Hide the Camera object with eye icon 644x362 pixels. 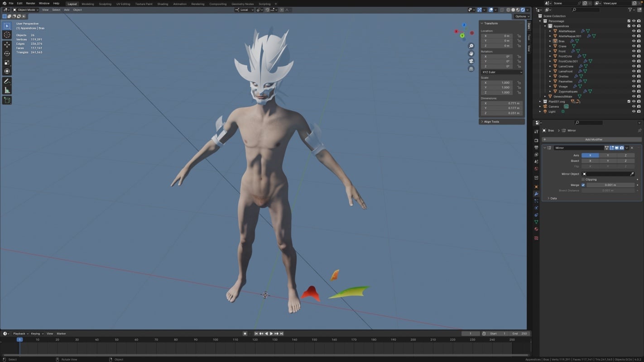click(634, 106)
